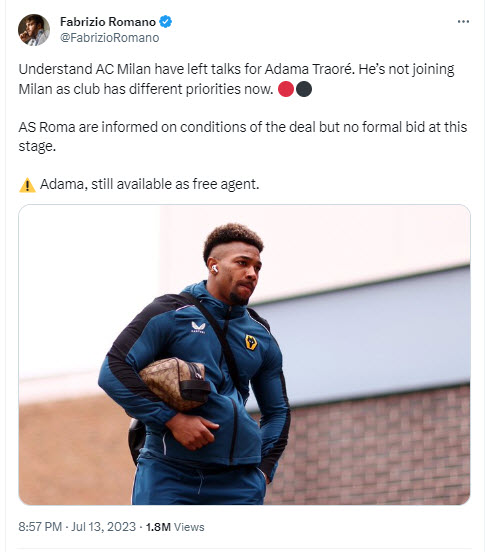Viewport: 485px width, 552px height.
Task: Click the Castore logo on the jacket
Action: point(198,327)
